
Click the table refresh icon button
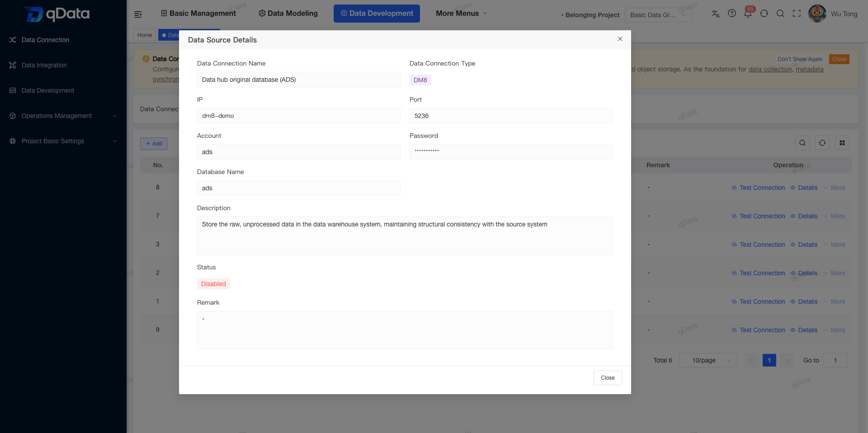pyautogui.click(x=822, y=143)
